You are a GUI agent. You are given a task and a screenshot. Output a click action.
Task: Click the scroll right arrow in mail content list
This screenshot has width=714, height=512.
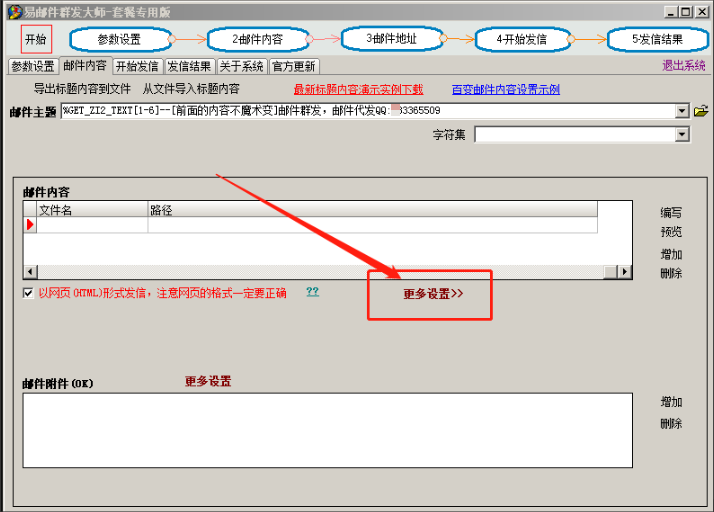click(x=624, y=272)
